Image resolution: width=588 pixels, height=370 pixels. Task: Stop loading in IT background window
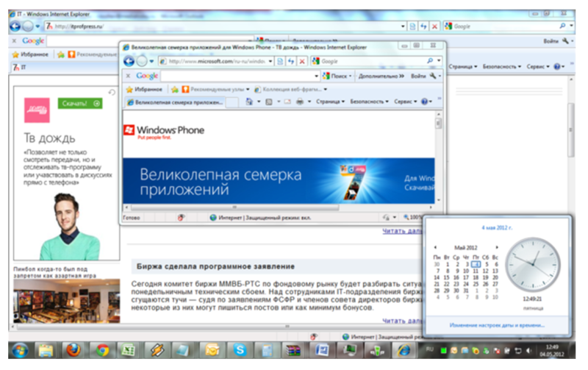pos(434,26)
